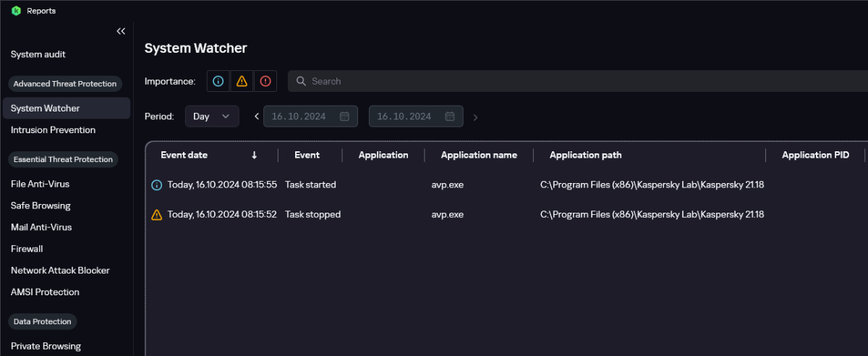The width and height of the screenshot is (868, 356).
Task: Open calendar for start date field
Action: pyautogui.click(x=344, y=116)
